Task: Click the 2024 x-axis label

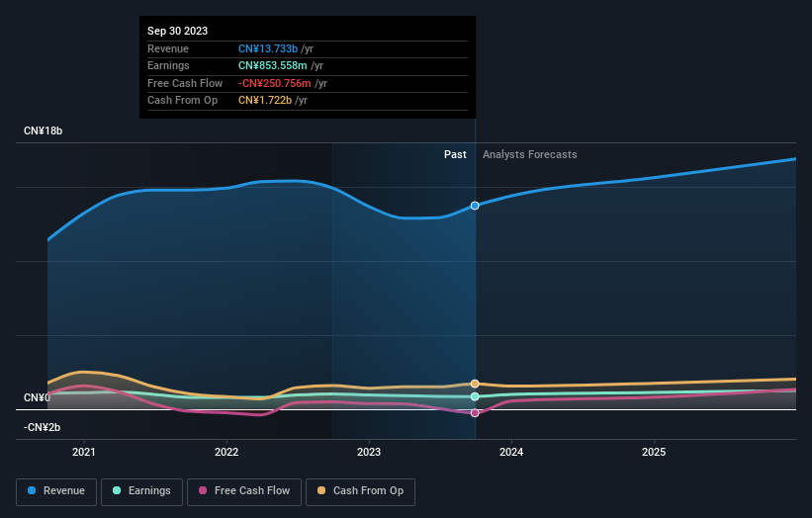Action: 511,453
